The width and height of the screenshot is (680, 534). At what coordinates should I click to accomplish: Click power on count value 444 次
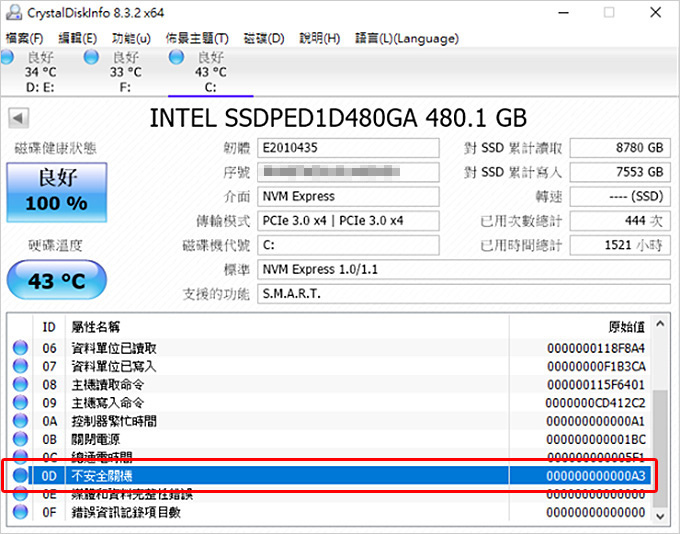click(620, 221)
